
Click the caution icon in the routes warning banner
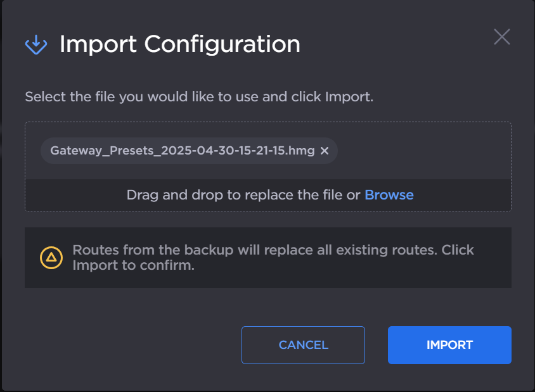coord(50,258)
